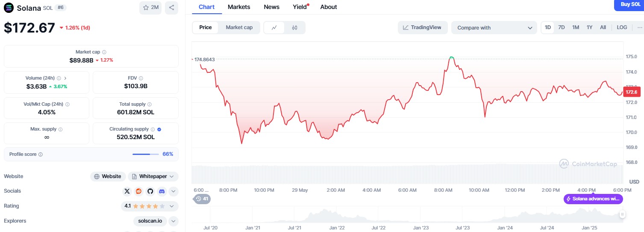
Task: Click the share icon next to watchlist
Action: click(x=171, y=8)
